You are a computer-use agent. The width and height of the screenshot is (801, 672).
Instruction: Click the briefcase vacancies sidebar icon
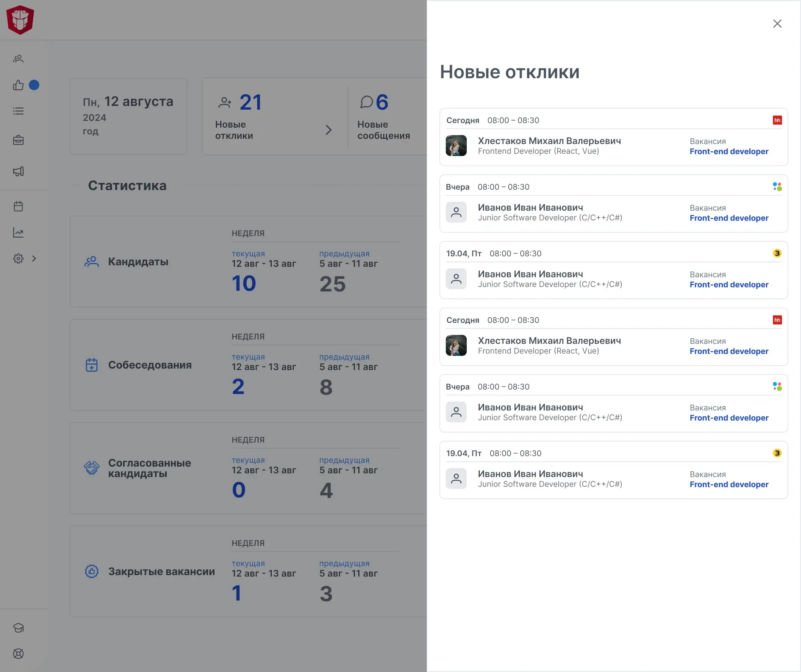(x=18, y=140)
